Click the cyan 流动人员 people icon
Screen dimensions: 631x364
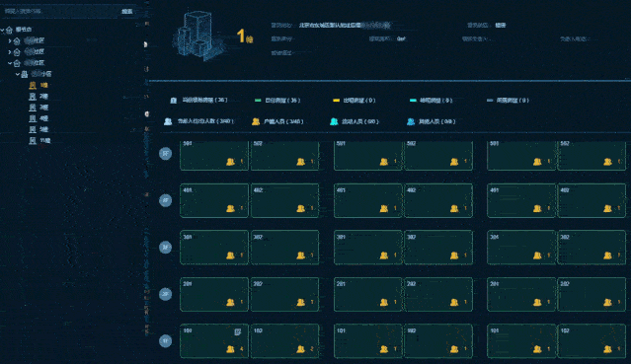click(334, 121)
